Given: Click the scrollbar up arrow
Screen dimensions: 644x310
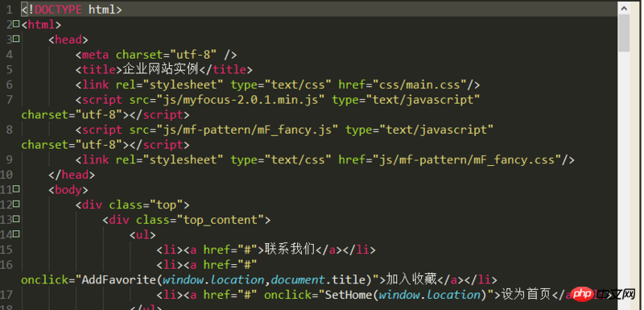Looking at the screenshot, I should pyautogui.click(x=625, y=8).
